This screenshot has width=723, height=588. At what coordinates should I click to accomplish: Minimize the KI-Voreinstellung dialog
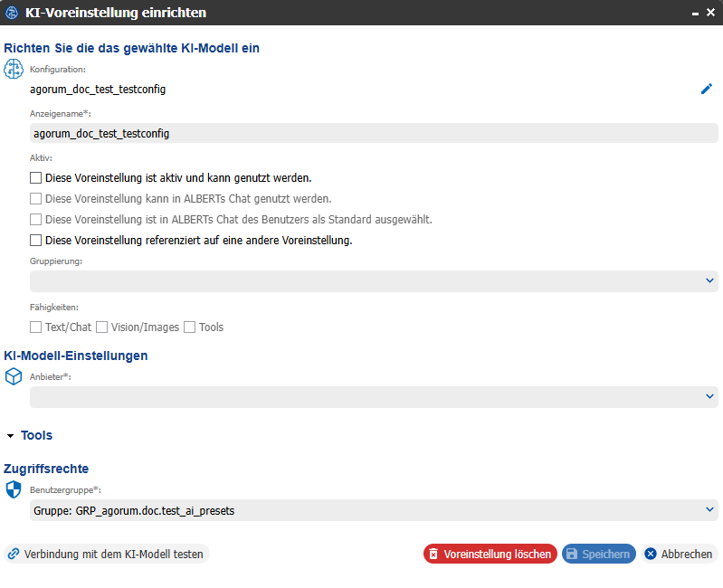(695, 14)
